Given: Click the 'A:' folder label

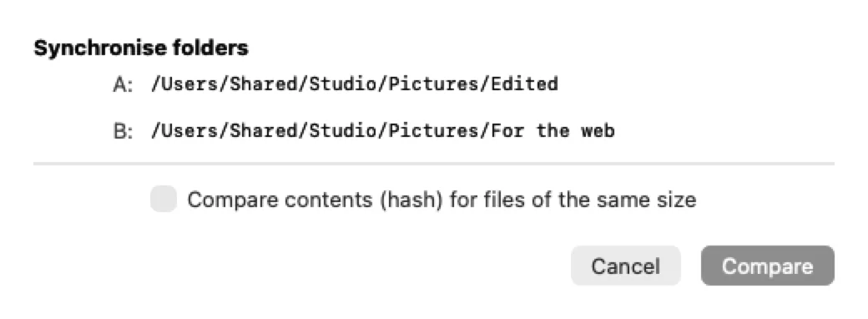Looking at the screenshot, I should [123, 84].
